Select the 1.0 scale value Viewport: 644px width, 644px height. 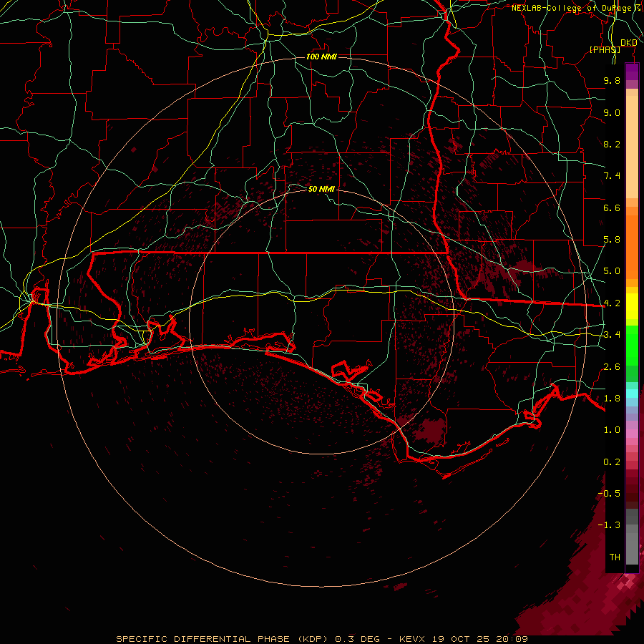click(x=612, y=430)
